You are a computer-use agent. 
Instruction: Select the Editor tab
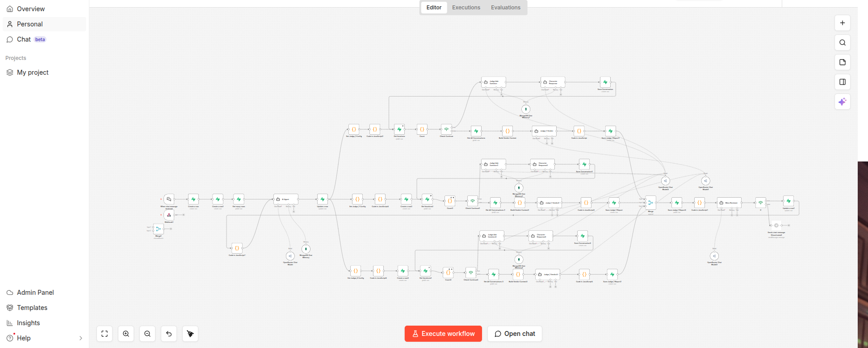pos(434,8)
